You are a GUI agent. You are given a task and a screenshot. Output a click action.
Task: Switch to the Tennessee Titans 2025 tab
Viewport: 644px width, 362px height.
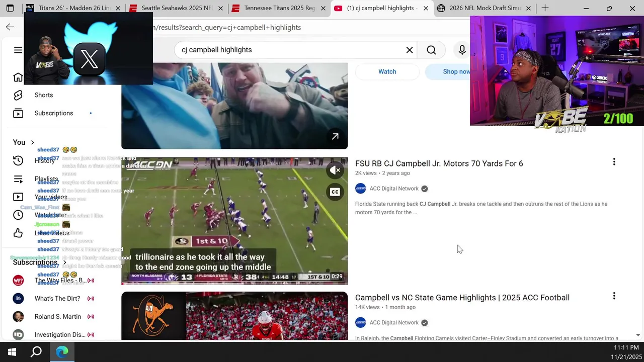pyautogui.click(x=279, y=8)
